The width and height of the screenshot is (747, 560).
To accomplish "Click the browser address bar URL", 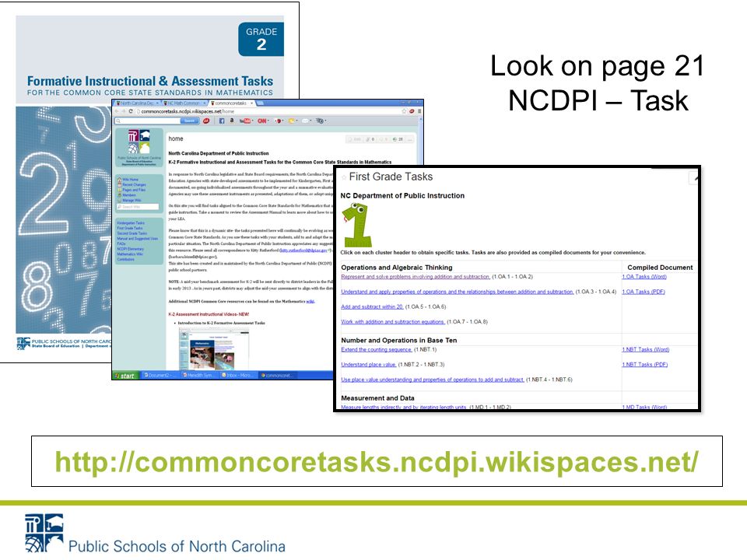I will [188, 111].
